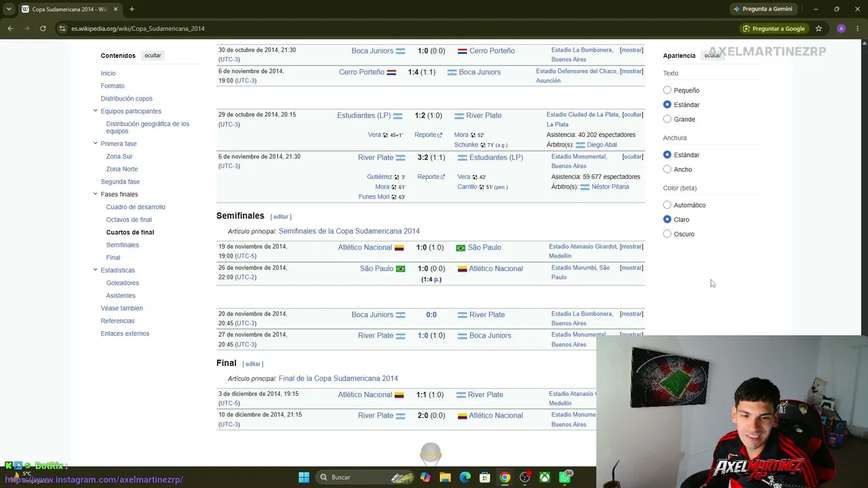868x488 pixels.
Task: Open File Explorer from the taskbar
Action: [445, 477]
